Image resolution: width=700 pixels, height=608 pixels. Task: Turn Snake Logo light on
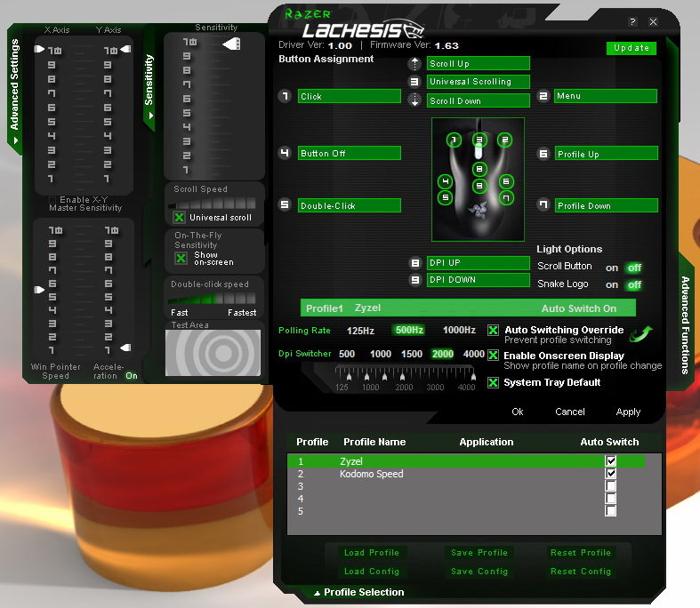612,284
